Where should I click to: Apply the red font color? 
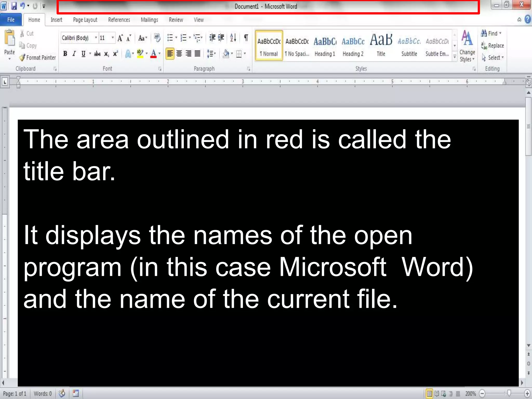[154, 54]
